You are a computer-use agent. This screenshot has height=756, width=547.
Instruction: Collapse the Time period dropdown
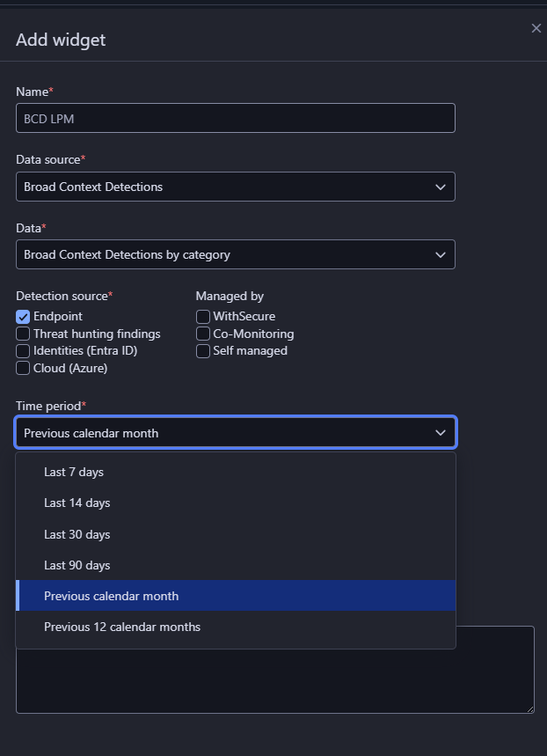point(235,432)
